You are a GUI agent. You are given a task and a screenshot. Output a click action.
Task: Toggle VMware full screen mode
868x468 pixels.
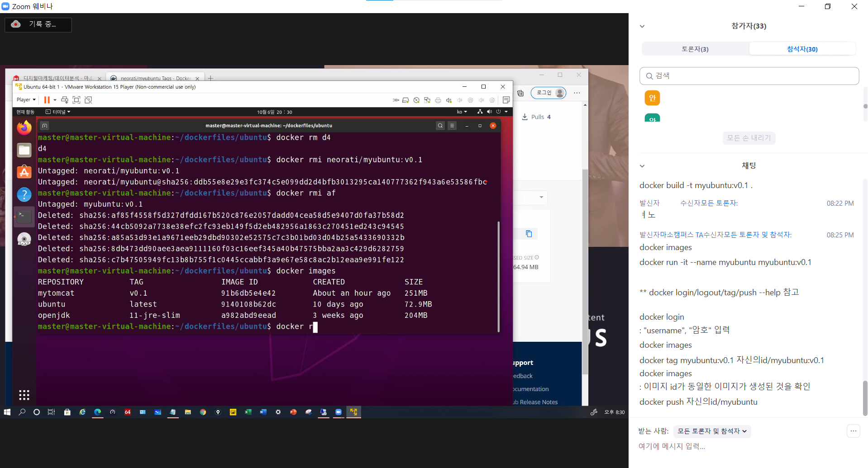76,100
